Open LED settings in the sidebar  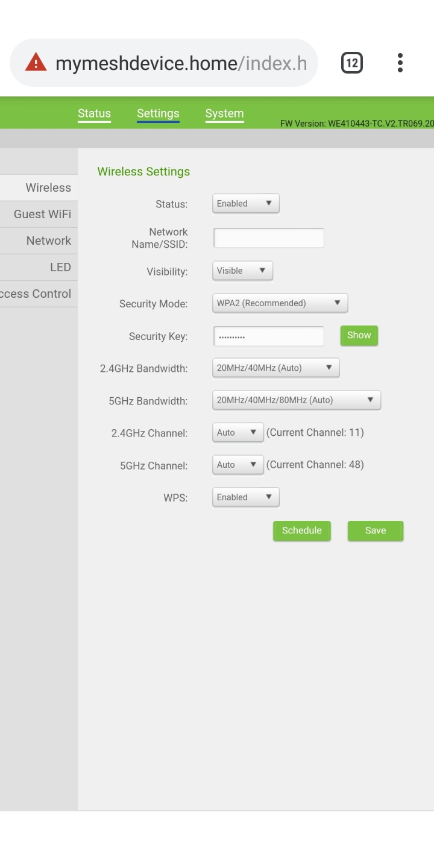pos(39,267)
